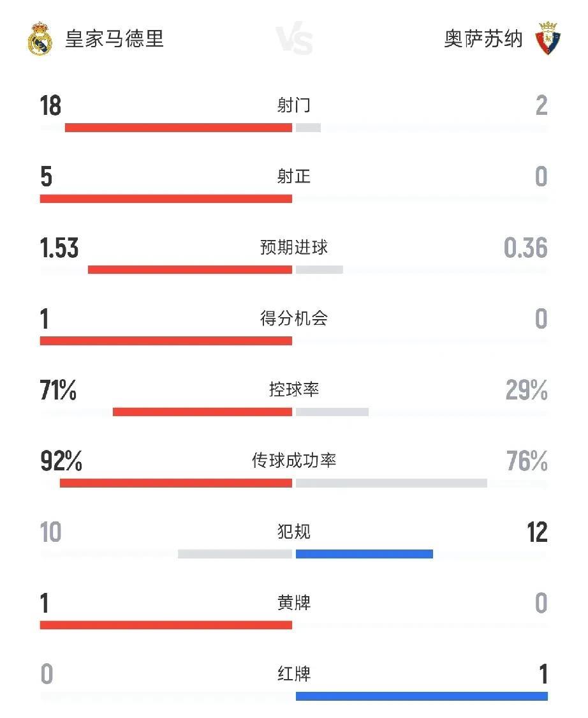Click the 传球成功率 stat label
This screenshot has height=718, width=588.
click(x=294, y=461)
